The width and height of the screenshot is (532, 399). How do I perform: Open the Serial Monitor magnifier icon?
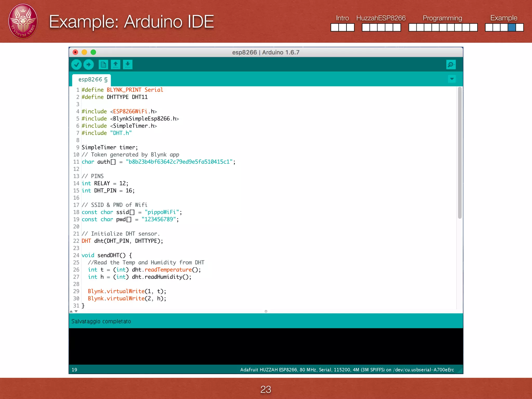(x=451, y=64)
